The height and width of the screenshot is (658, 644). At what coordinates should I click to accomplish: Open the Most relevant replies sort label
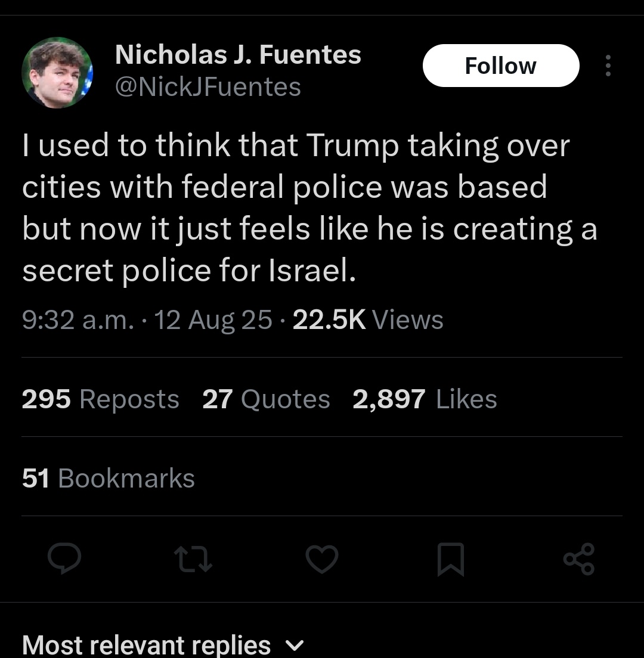pos(146,645)
